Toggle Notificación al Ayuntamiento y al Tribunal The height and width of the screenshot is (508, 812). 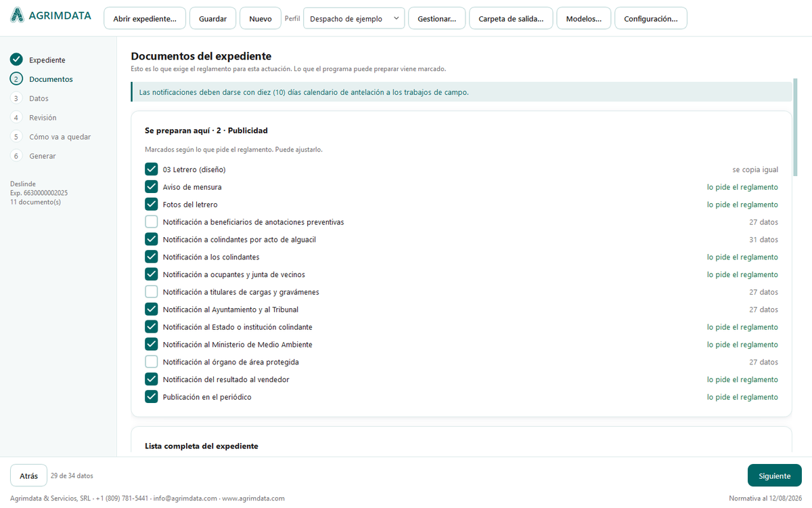coord(152,310)
